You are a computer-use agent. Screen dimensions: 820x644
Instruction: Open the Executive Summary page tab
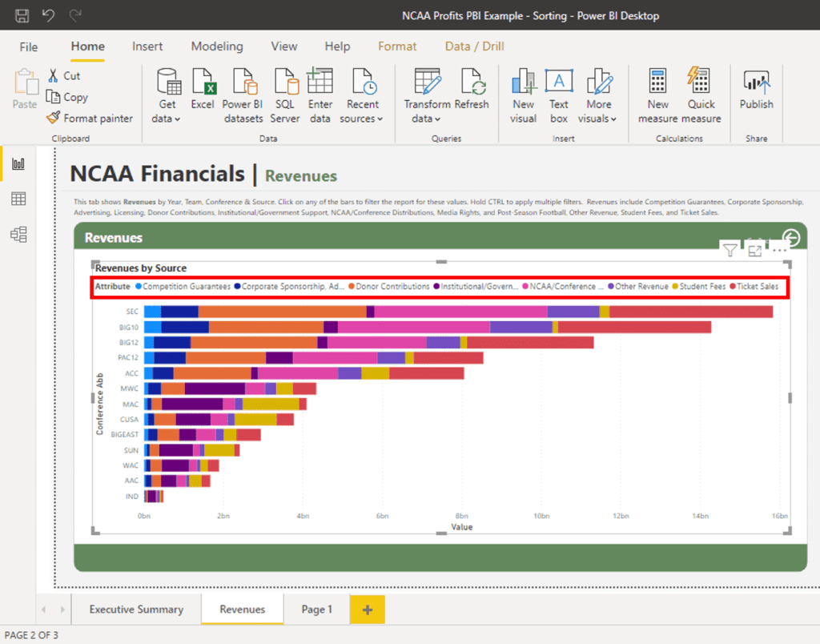coord(135,609)
